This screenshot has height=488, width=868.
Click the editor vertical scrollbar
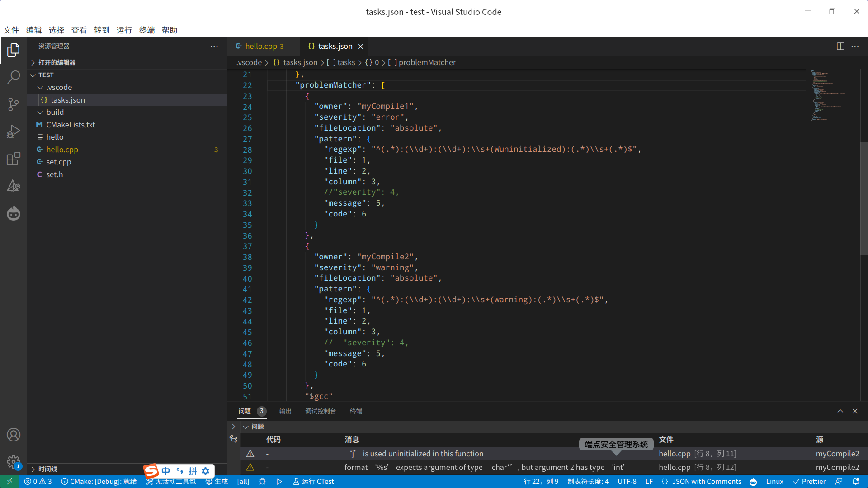[863, 199]
